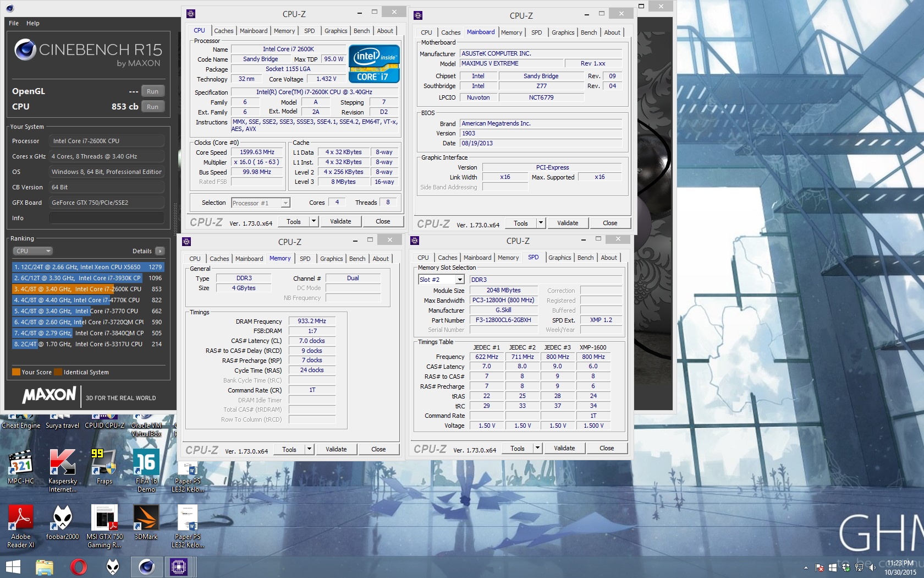Launch 3DMark desktop shortcut

pyautogui.click(x=146, y=522)
